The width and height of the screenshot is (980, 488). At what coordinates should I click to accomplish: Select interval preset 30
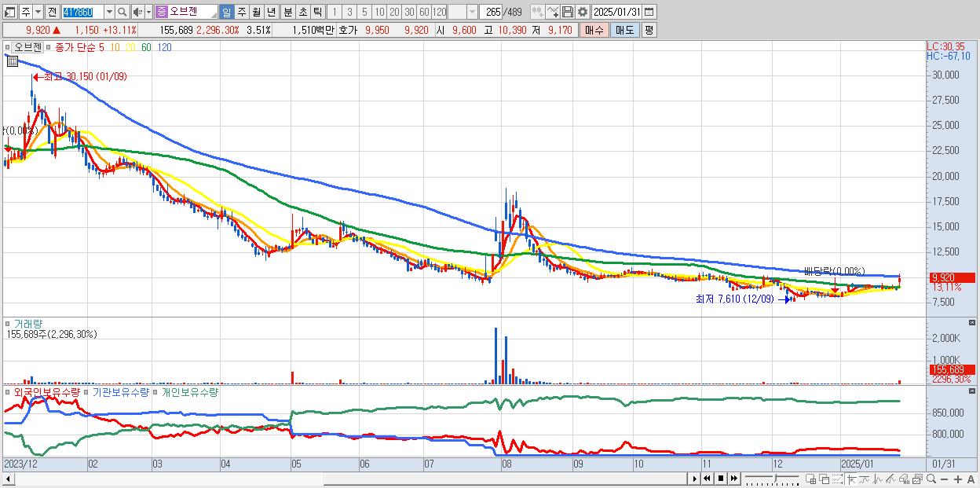tap(409, 13)
